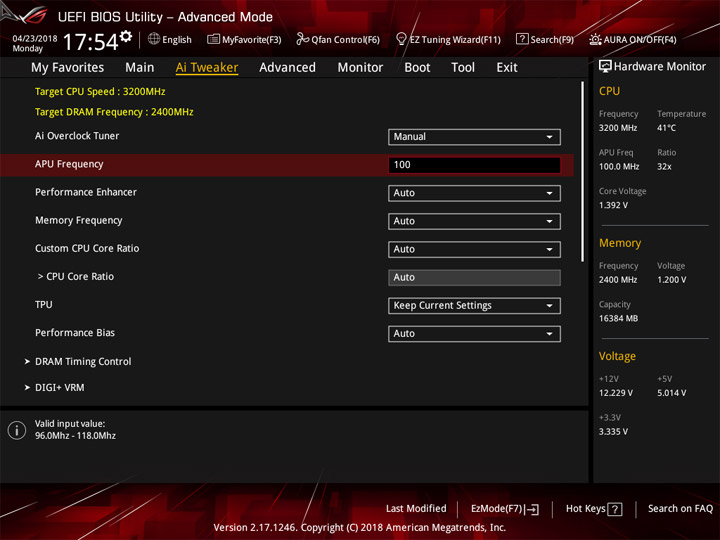Click the info icon beside Valid input value

(17, 430)
